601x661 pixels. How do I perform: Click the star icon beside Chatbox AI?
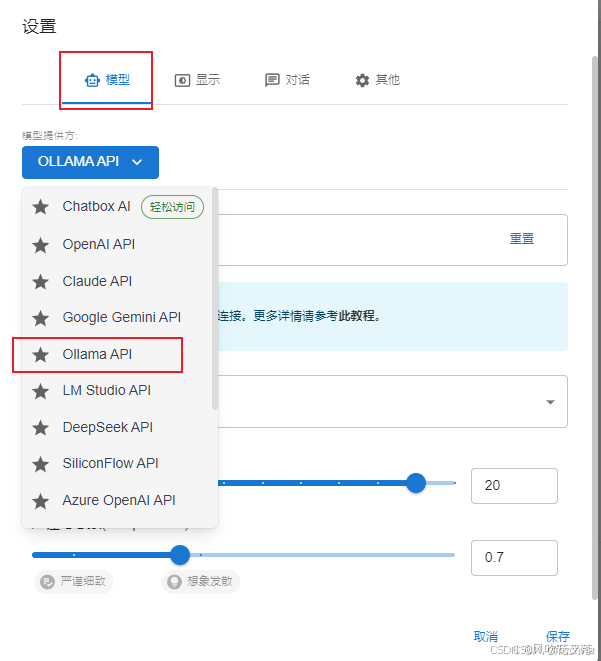point(40,207)
